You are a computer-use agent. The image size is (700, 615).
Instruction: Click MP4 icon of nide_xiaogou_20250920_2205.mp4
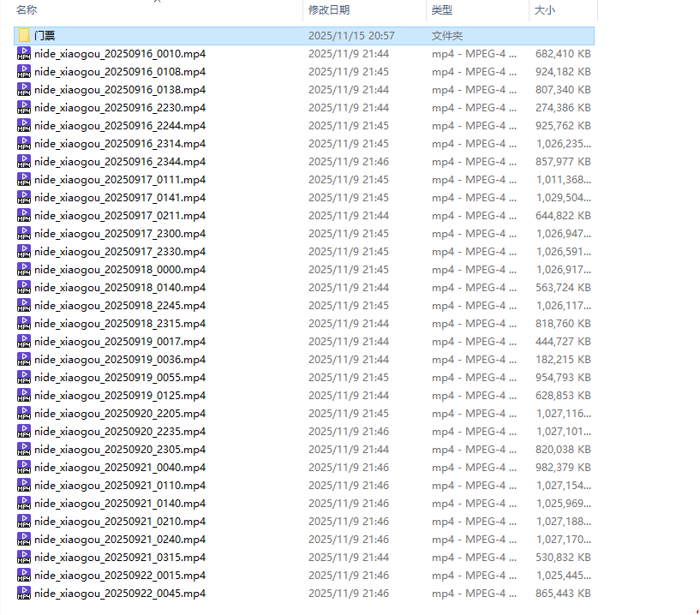[x=23, y=414]
